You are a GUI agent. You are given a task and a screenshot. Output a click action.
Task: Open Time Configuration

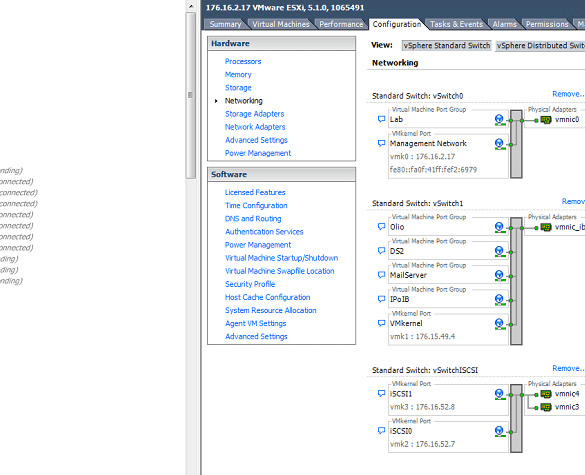point(256,205)
